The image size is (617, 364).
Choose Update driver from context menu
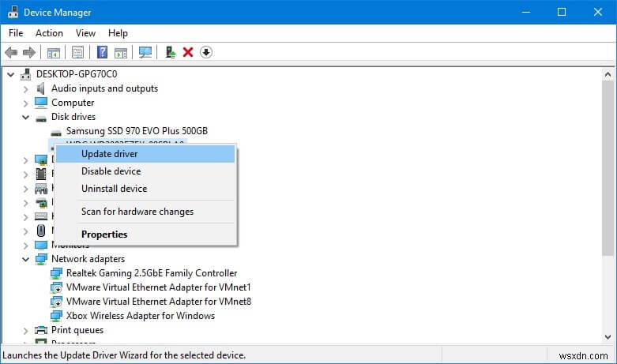(x=145, y=154)
